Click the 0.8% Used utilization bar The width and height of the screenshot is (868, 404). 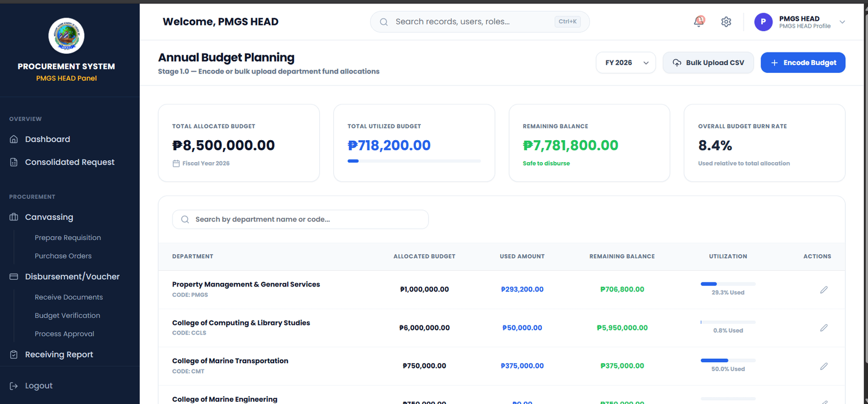pyautogui.click(x=728, y=322)
